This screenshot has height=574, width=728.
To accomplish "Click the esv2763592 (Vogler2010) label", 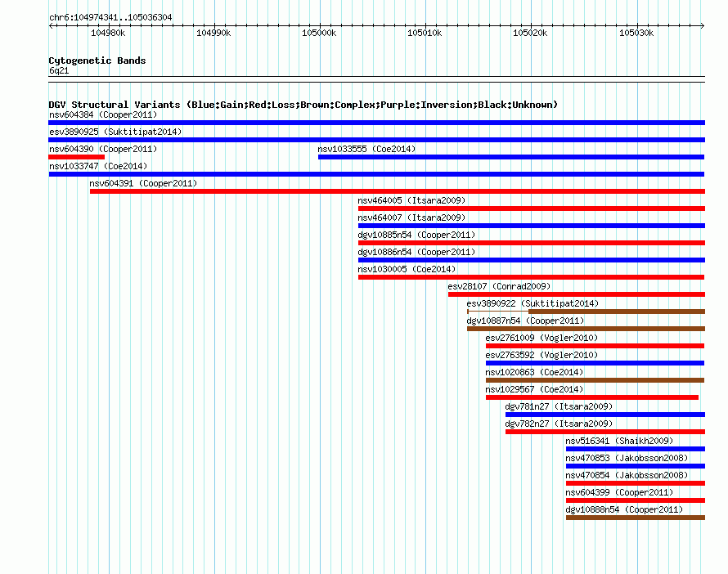I will pyautogui.click(x=542, y=355).
